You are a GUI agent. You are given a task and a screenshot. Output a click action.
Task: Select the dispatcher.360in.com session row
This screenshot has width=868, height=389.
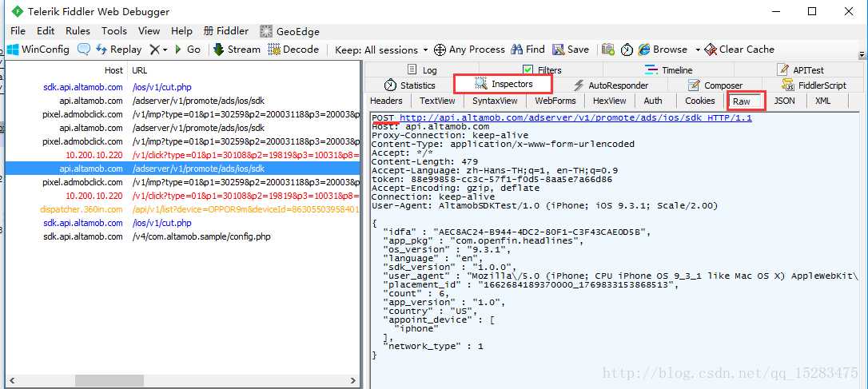(x=183, y=209)
